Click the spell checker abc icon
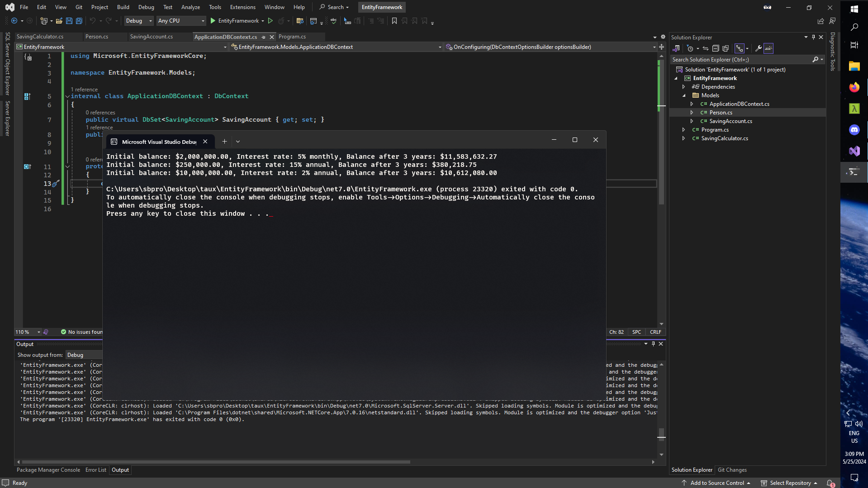The image size is (868, 488). click(333, 21)
